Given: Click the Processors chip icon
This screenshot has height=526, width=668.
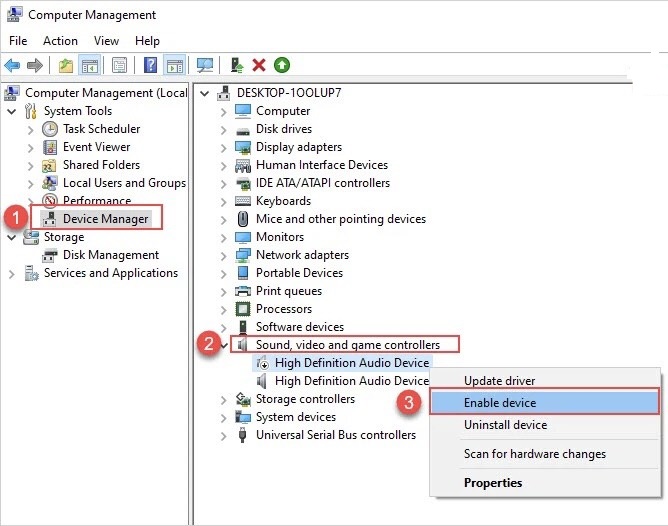Looking at the screenshot, I should click(x=243, y=309).
